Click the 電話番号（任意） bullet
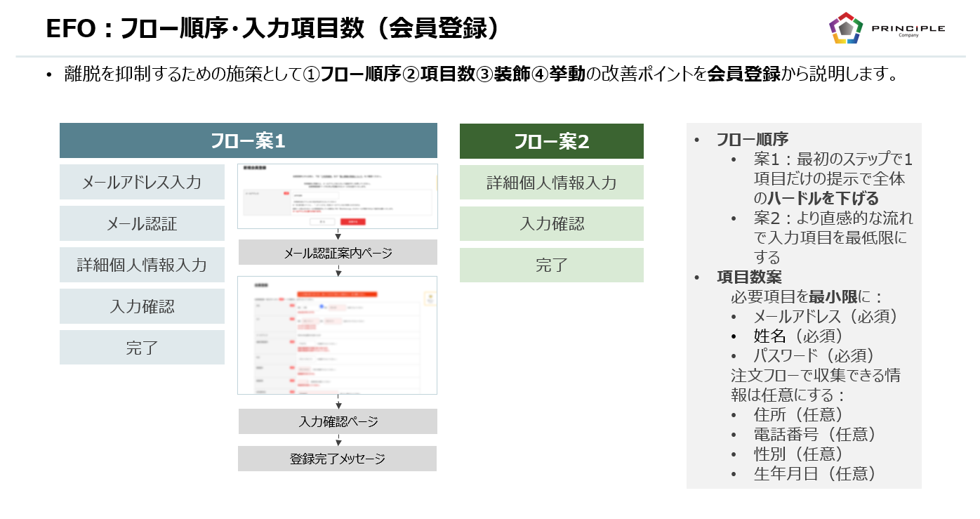 coord(815,434)
